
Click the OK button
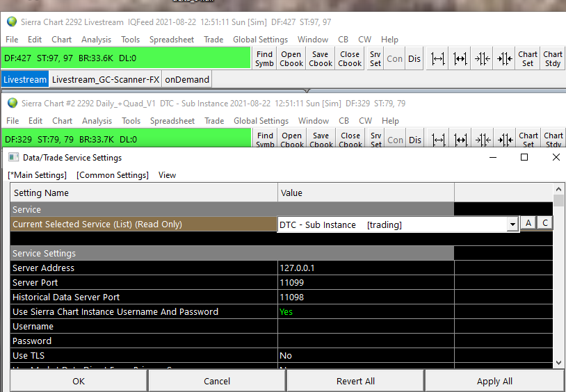(79, 381)
